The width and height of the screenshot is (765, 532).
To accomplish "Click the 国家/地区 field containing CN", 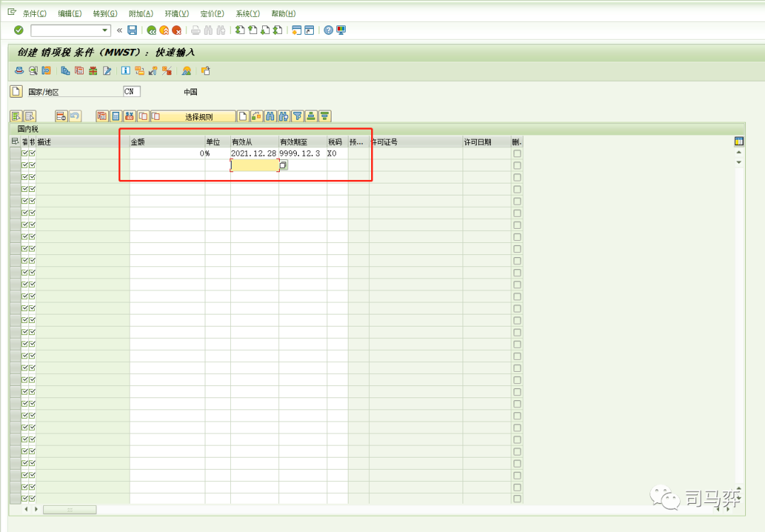I will pyautogui.click(x=132, y=91).
